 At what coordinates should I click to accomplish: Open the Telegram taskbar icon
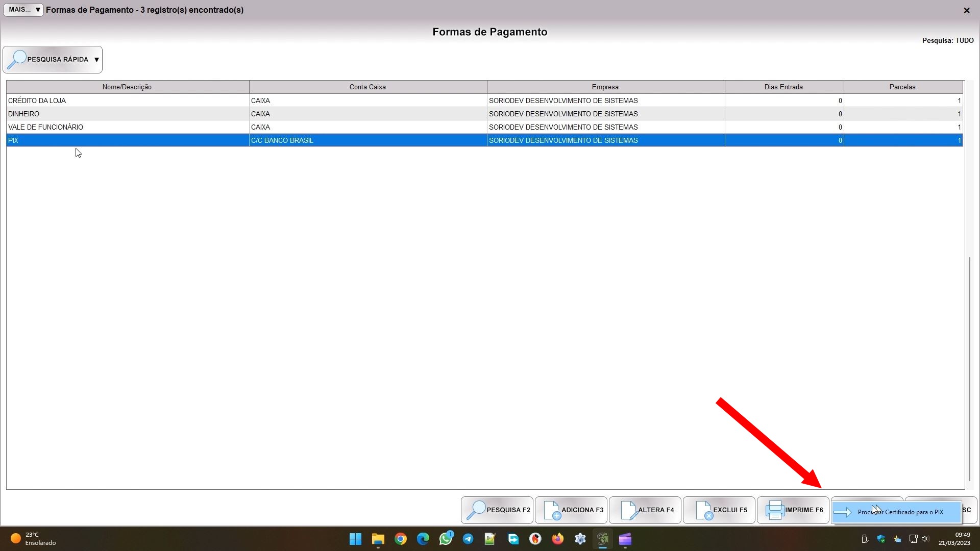(x=468, y=539)
